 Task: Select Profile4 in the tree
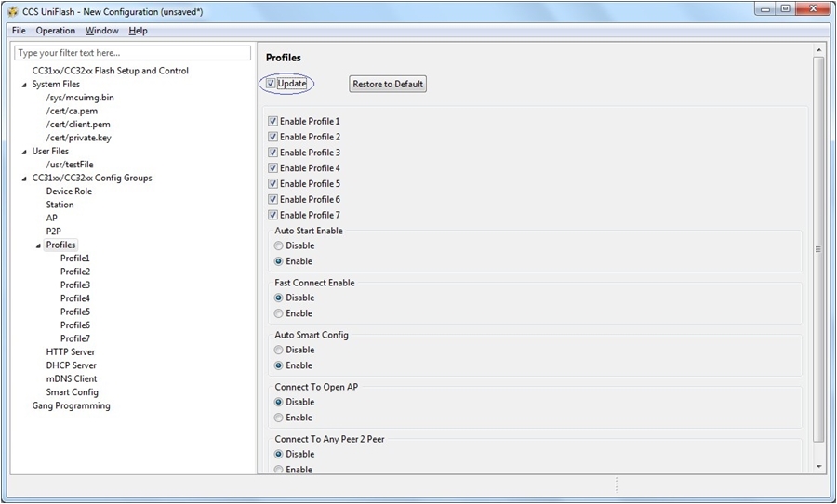pyautogui.click(x=74, y=298)
